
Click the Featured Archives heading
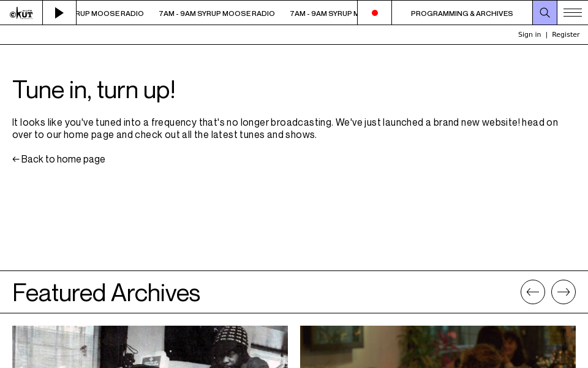pyautogui.click(x=106, y=293)
